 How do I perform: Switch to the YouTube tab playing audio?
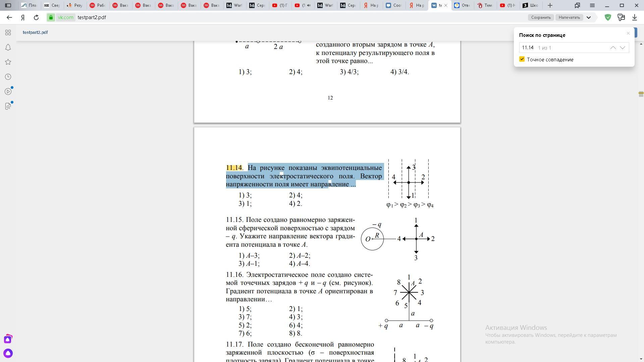pos(303,5)
